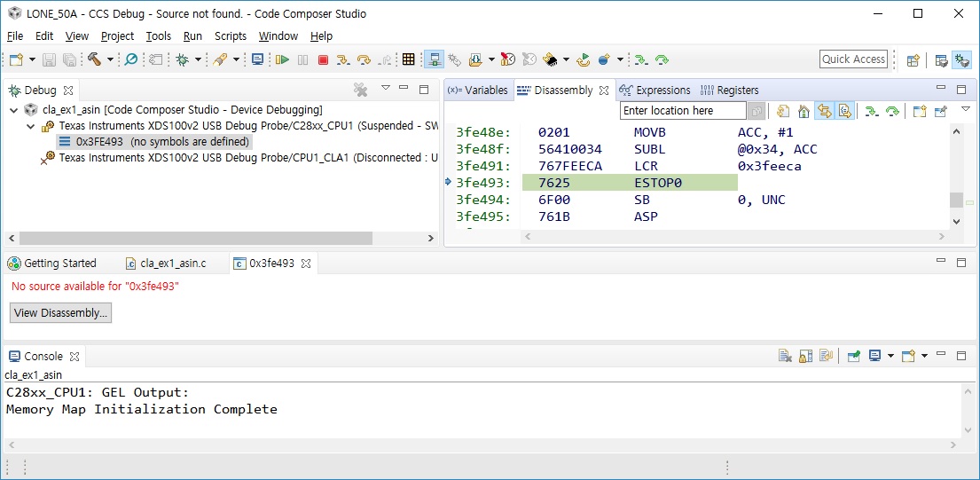The height and width of the screenshot is (480, 980).
Task: Open Debug view menu triangle
Action: tap(386, 88)
